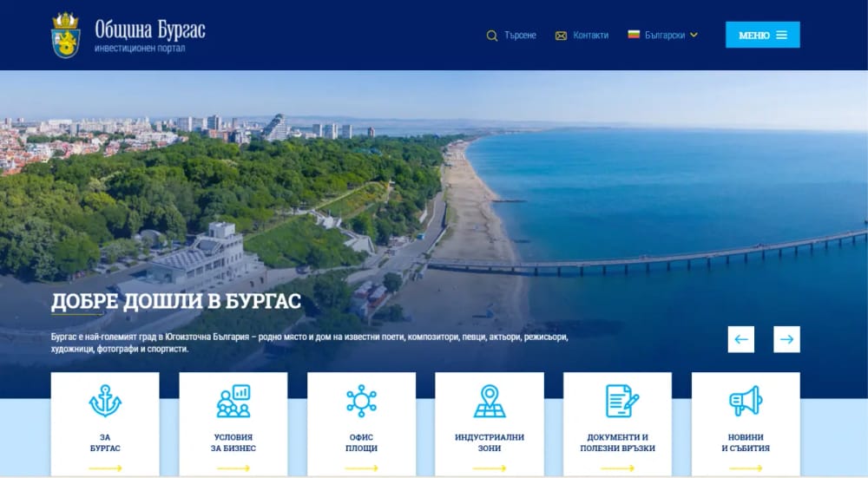The width and height of the screenshot is (868, 478).
Task: Open the ЗА БУРГАС label
Action: (x=105, y=442)
